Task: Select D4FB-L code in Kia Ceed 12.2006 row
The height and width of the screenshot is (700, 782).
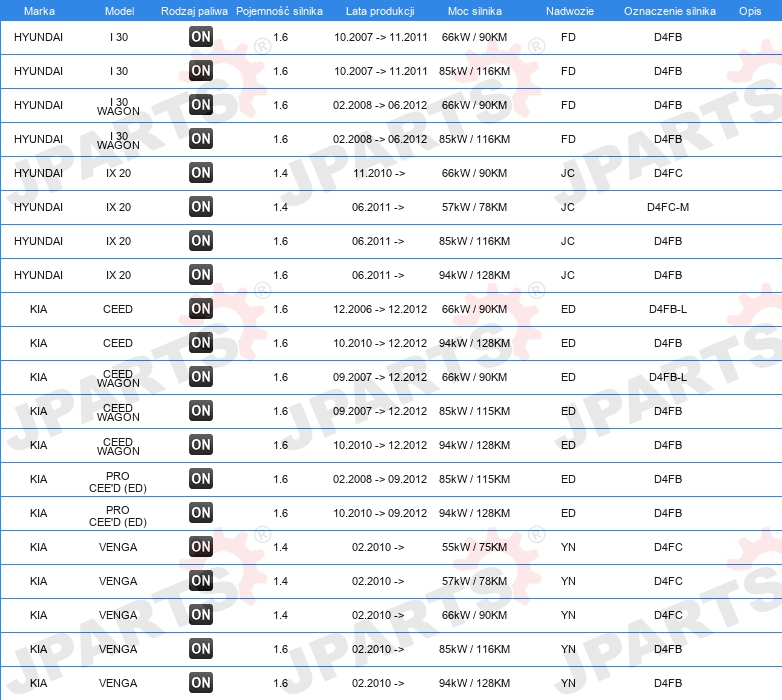Action: pyautogui.click(x=668, y=309)
